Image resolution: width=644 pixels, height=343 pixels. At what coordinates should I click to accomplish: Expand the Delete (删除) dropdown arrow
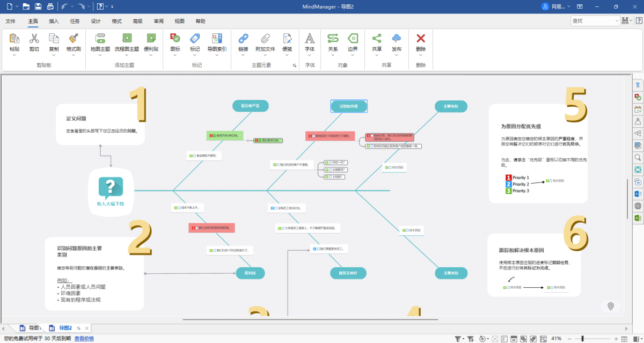point(421,54)
